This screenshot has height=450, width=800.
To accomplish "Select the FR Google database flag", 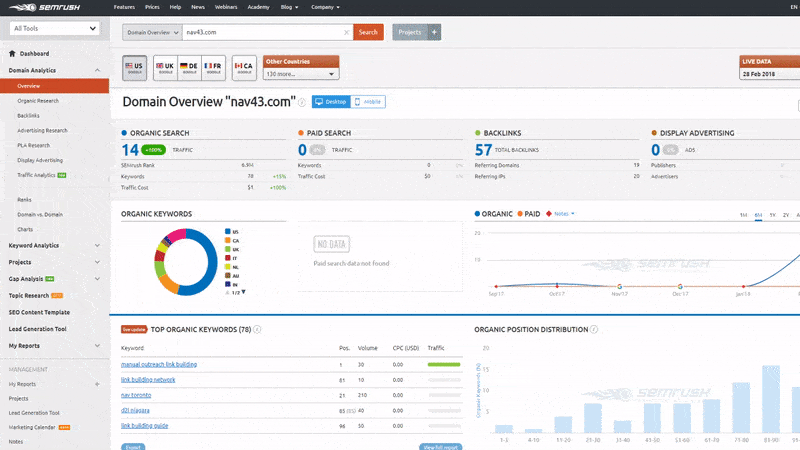I will tap(213, 68).
